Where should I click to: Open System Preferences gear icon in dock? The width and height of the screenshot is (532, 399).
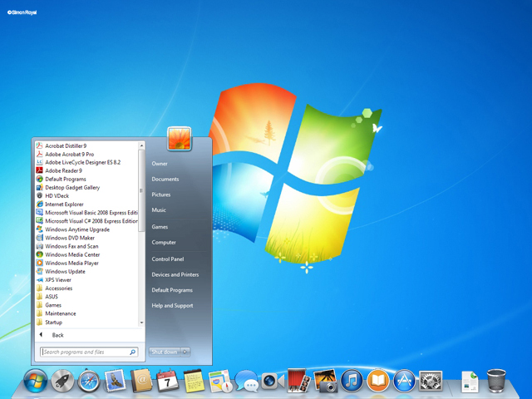[x=431, y=381]
